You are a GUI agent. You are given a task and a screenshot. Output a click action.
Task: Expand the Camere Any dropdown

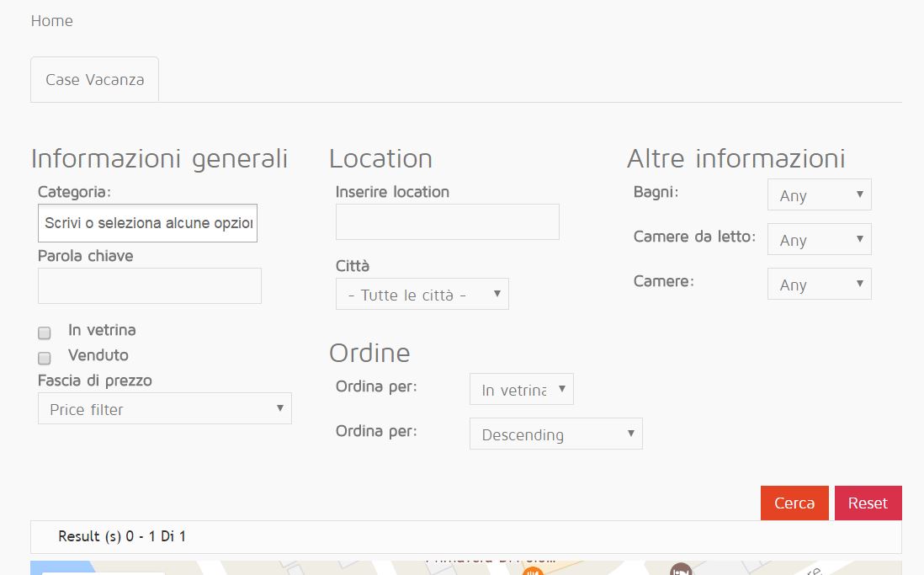tap(819, 285)
